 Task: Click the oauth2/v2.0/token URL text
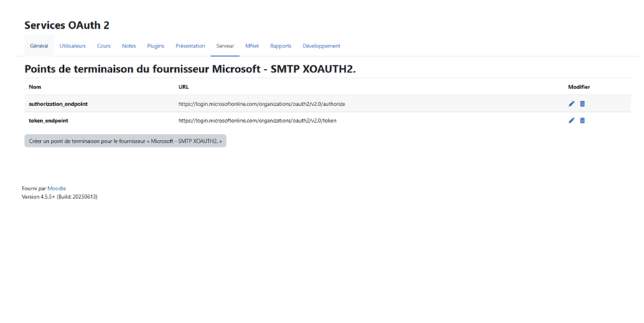point(257,121)
